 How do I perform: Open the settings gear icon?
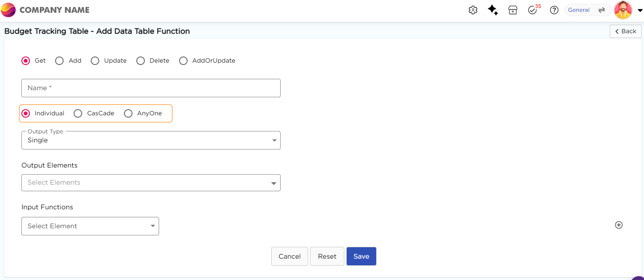473,10
